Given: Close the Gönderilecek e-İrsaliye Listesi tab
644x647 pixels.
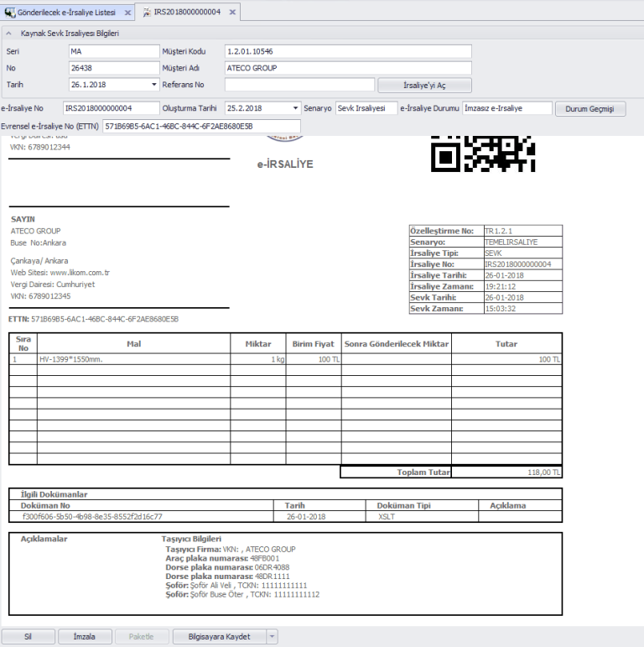Looking at the screenshot, I should coord(127,13).
